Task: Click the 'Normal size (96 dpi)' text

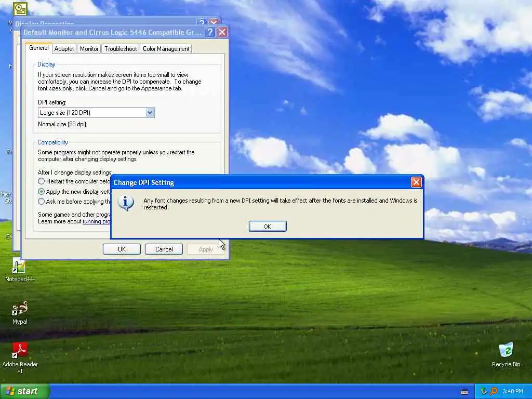Action: 62,124
